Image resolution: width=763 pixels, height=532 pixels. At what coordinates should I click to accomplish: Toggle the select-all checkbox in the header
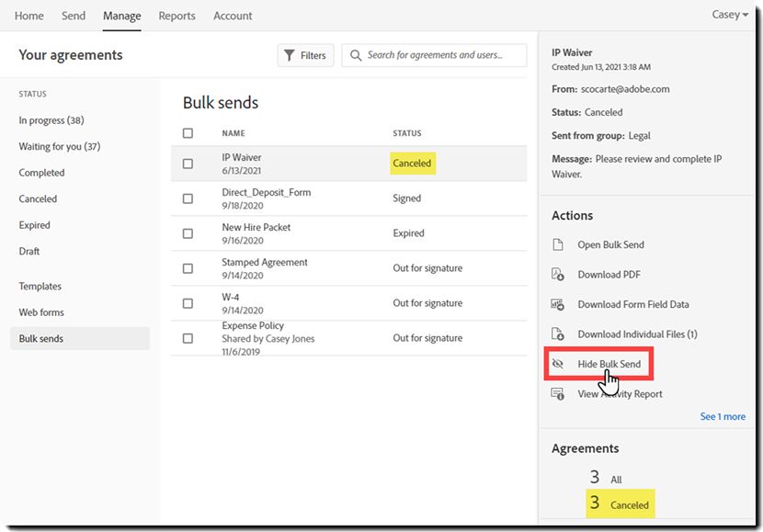coord(188,133)
